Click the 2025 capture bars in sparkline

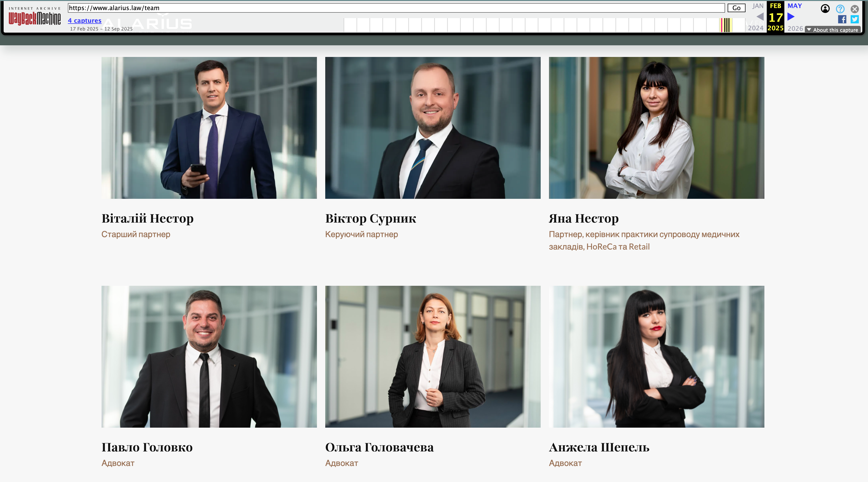726,25
